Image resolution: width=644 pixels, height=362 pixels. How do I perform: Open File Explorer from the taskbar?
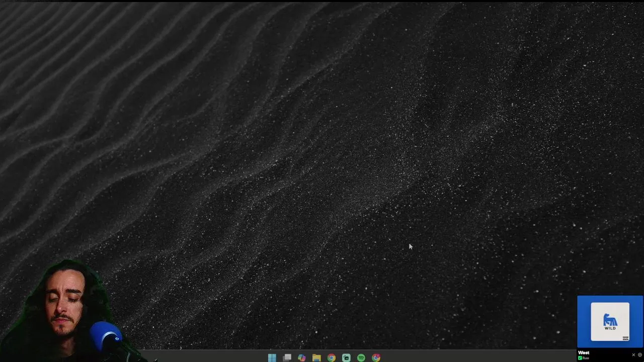[x=316, y=358]
